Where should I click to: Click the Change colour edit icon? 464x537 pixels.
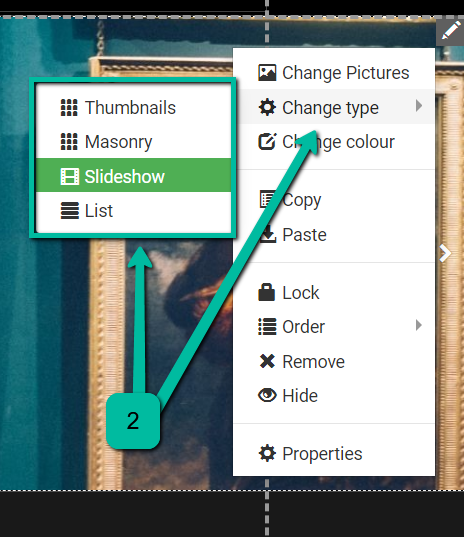point(267,141)
